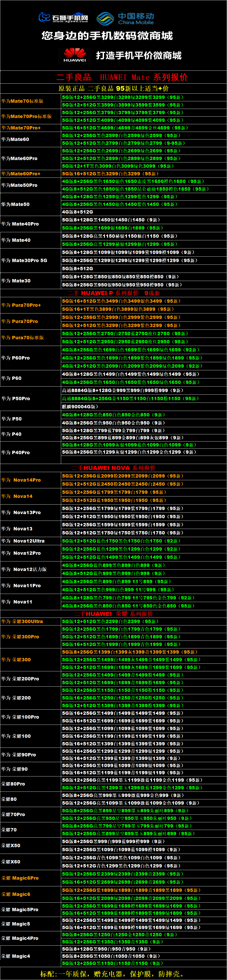Screen dimensions: 227x980
Task: Click the 华为Mate70Pro+ model label
Action: [21, 128]
